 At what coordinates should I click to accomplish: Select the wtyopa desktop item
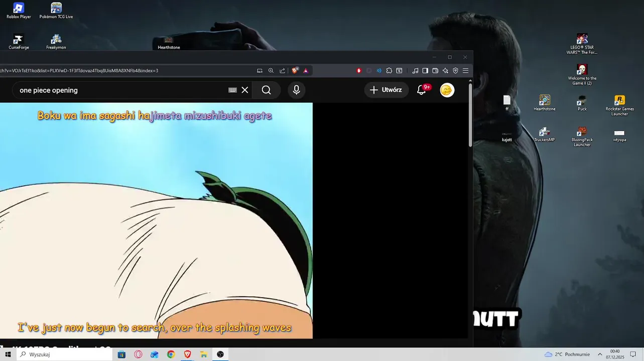point(619,135)
